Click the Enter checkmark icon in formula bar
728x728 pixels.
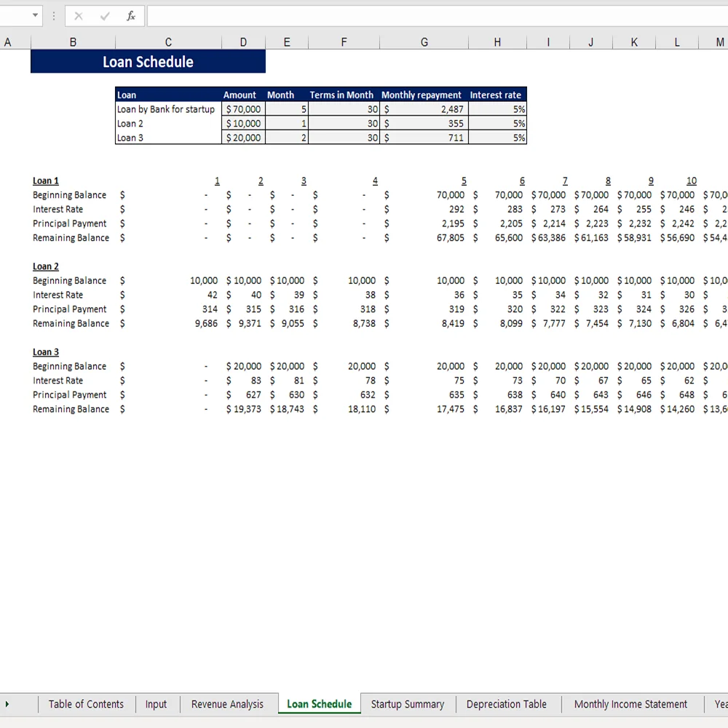pos(105,16)
